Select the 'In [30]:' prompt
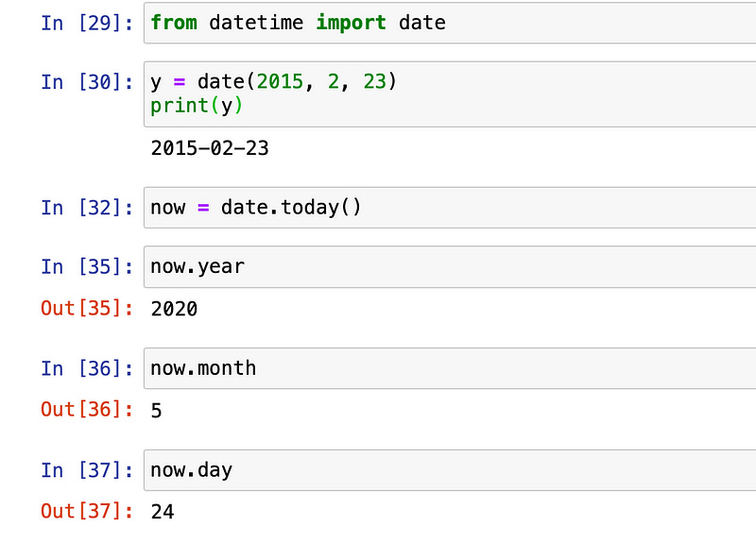This screenshot has height=543, width=756. pyautogui.click(x=87, y=82)
